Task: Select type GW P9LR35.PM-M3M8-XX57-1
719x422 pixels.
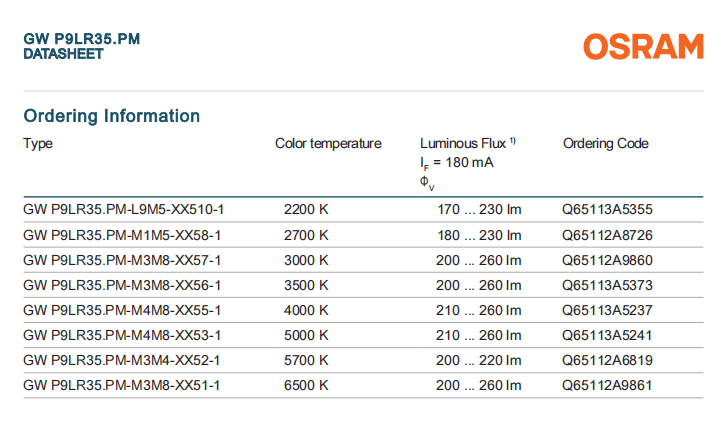Action: coord(122,261)
